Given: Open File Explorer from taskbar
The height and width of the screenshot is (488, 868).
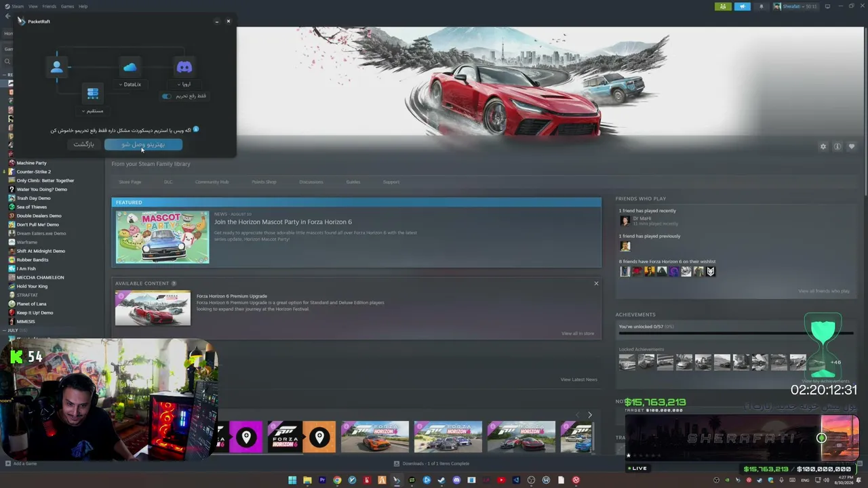Looking at the screenshot, I should [307, 480].
